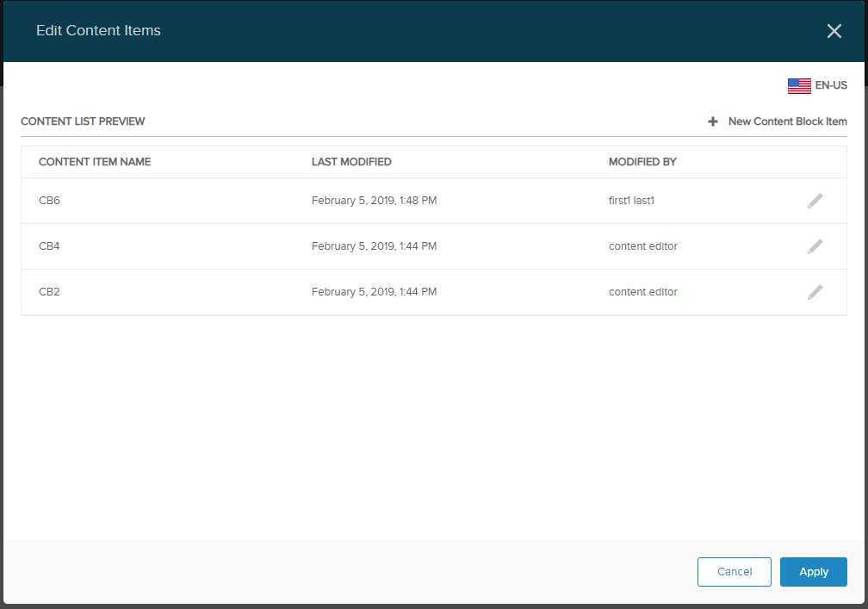868x609 pixels.
Task: Click 'content editor' in the CB4 row
Action: [642, 246]
